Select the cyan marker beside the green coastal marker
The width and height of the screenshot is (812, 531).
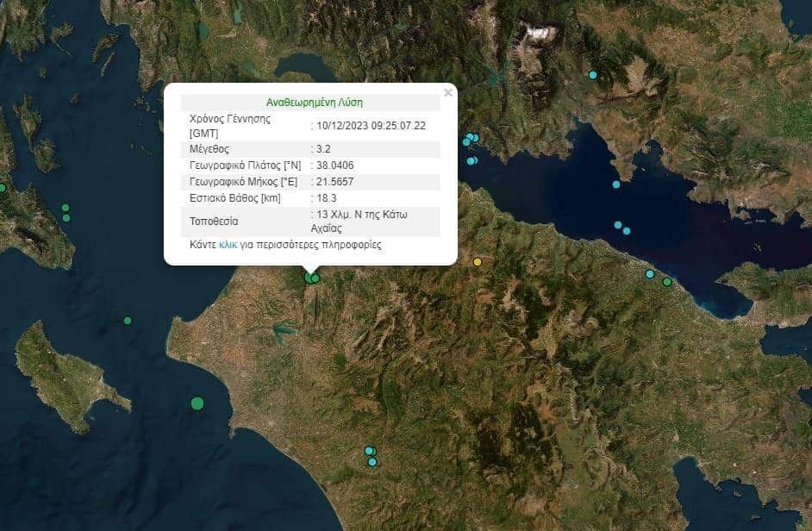pos(650,274)
